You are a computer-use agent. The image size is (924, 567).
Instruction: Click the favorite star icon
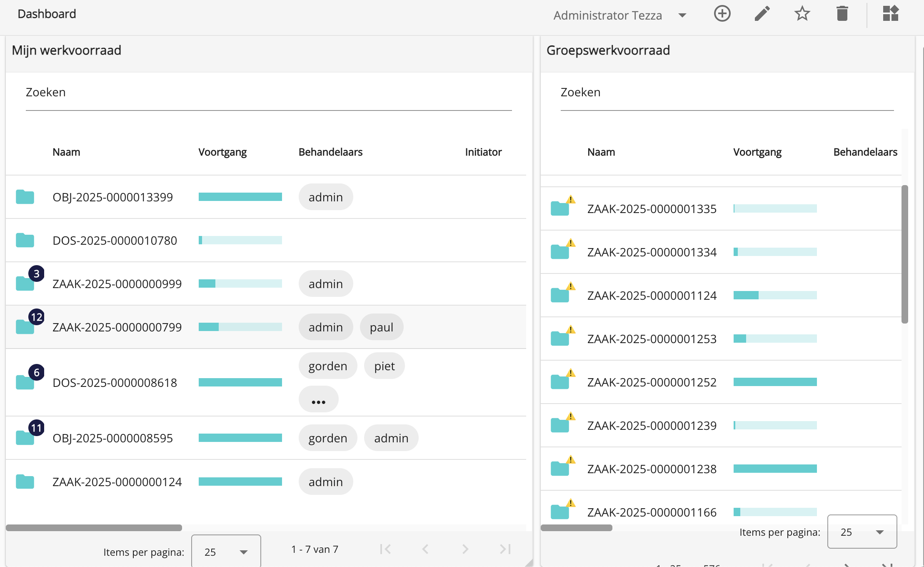[802, 14]
